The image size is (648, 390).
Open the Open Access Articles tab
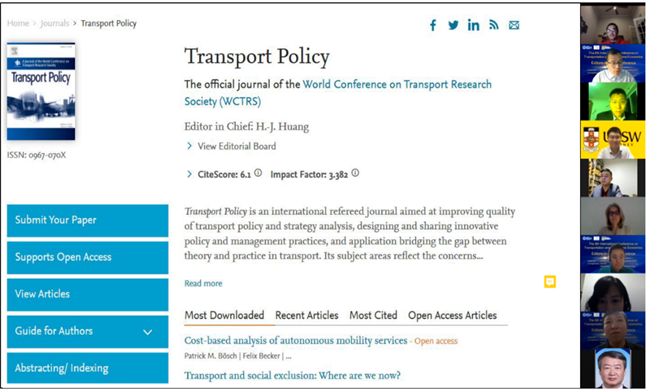(x=452, y=315)
